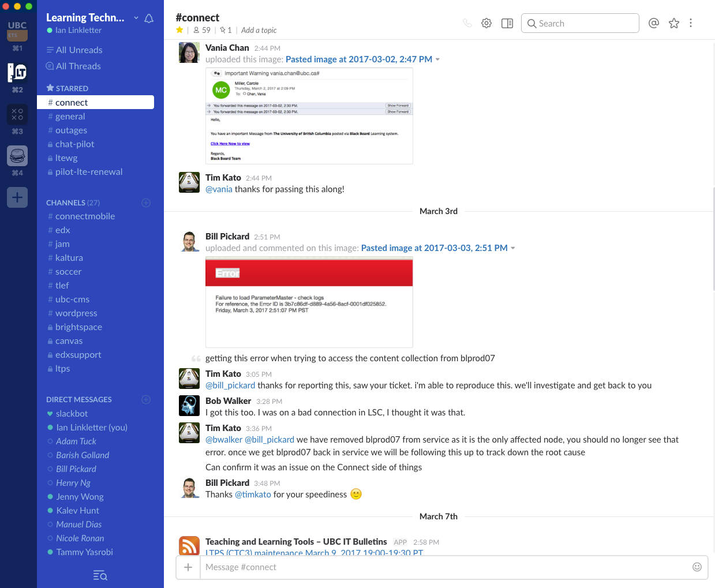Viewport: 715px width, 588px height.
Task: Click the 3:48 PM timestamp
Action: pos(267,484)
